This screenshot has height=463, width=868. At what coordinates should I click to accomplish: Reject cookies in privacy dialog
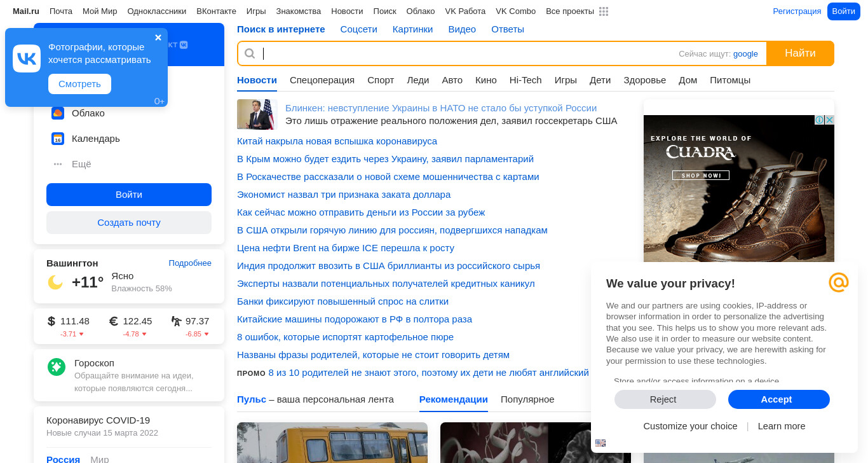tap(665, 399)
